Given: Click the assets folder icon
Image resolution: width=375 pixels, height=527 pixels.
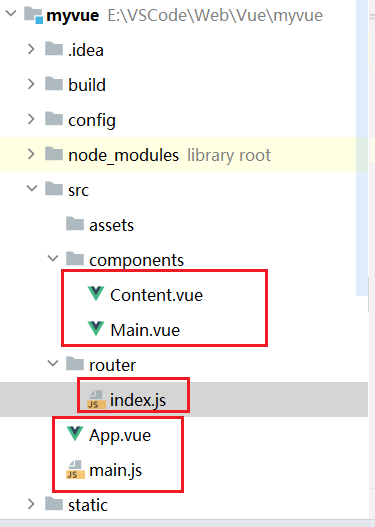Looking at the screenshot, I should (x=75, y=224).
